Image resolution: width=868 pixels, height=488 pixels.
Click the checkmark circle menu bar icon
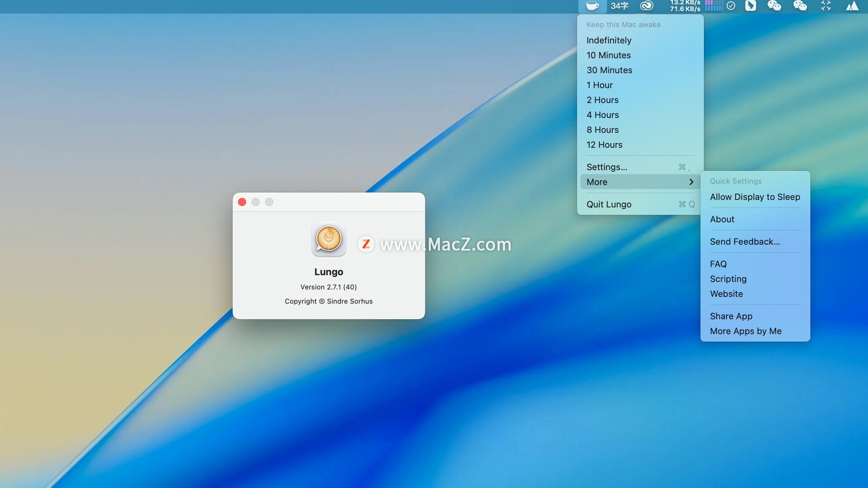(731, 6)
